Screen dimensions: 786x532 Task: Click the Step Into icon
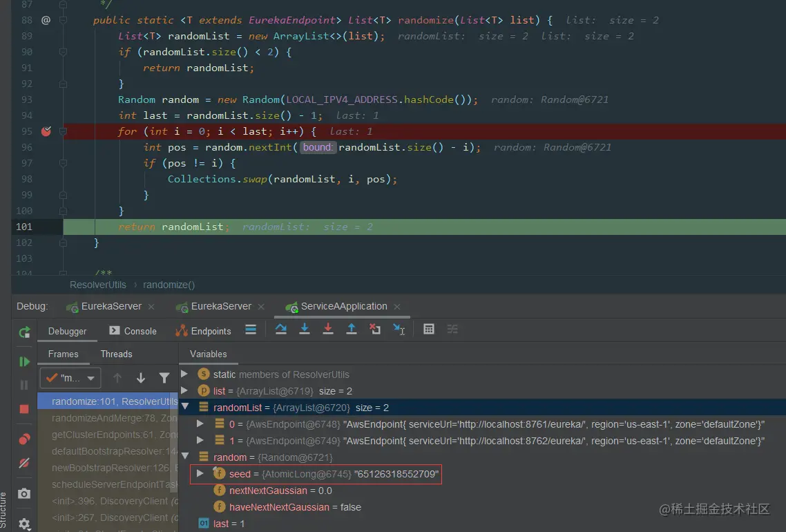click(305, 329)
